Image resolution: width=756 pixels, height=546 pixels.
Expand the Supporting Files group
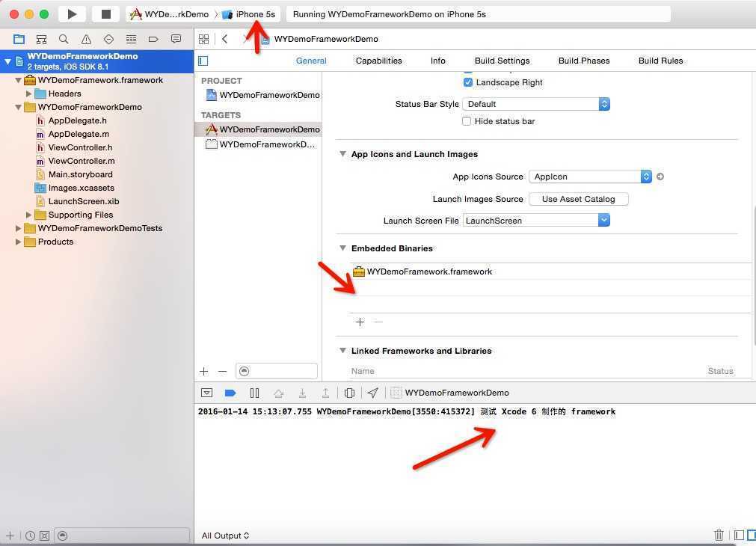[x=28, y=215]
